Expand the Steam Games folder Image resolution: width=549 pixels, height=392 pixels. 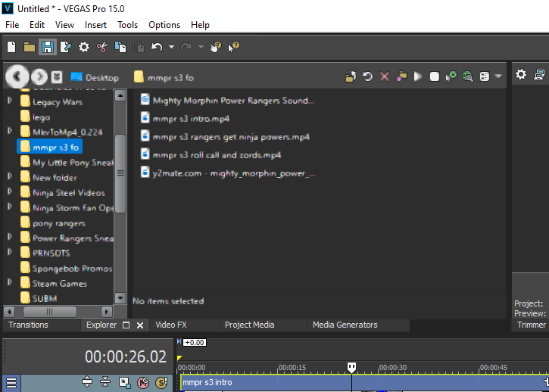[10, 282]
